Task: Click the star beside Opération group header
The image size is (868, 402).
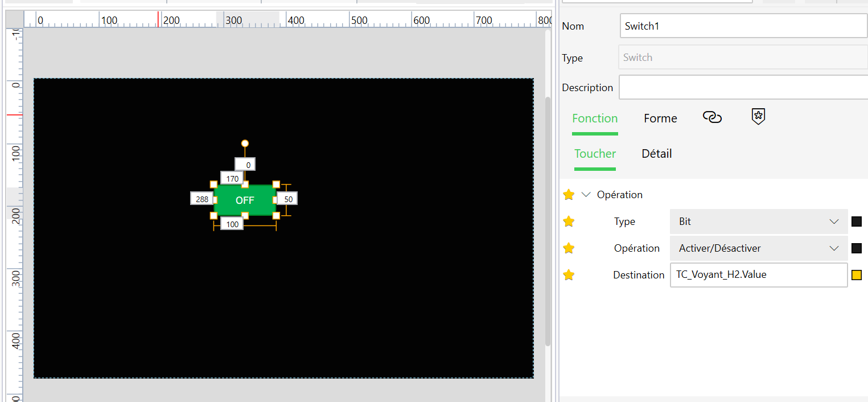Action: (x=569, y=195)
